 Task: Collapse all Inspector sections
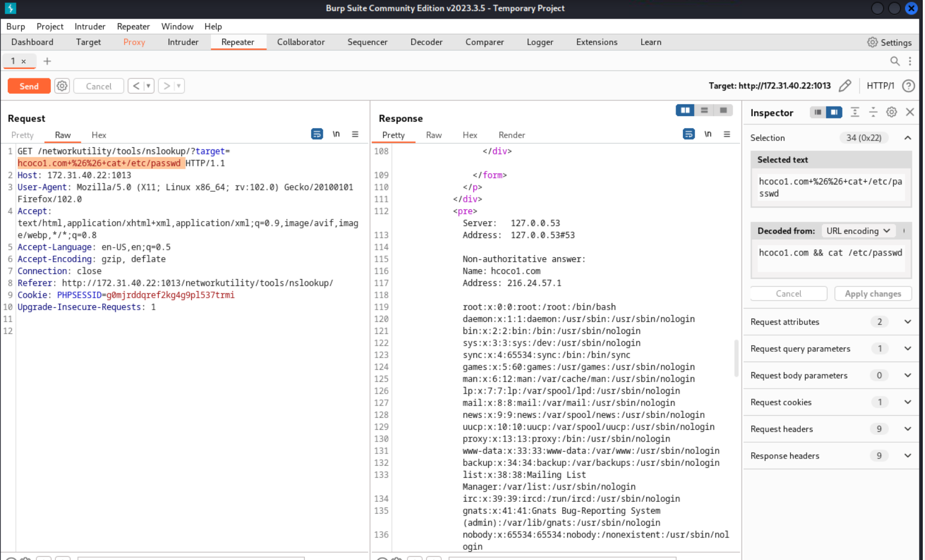point(873,112)
